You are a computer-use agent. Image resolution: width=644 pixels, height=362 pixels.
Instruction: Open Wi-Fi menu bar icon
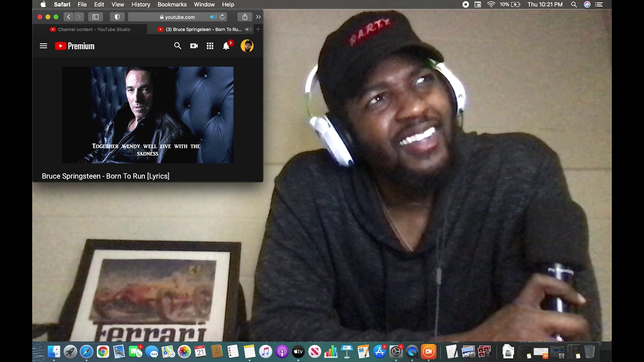tap(491, 5)
